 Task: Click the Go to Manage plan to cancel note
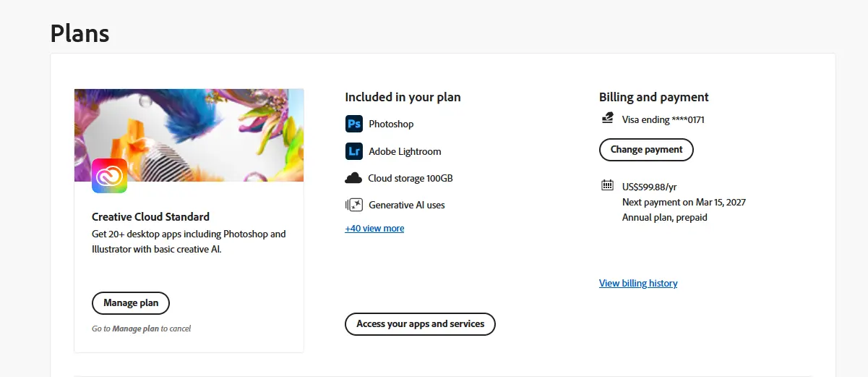point(142,329)
